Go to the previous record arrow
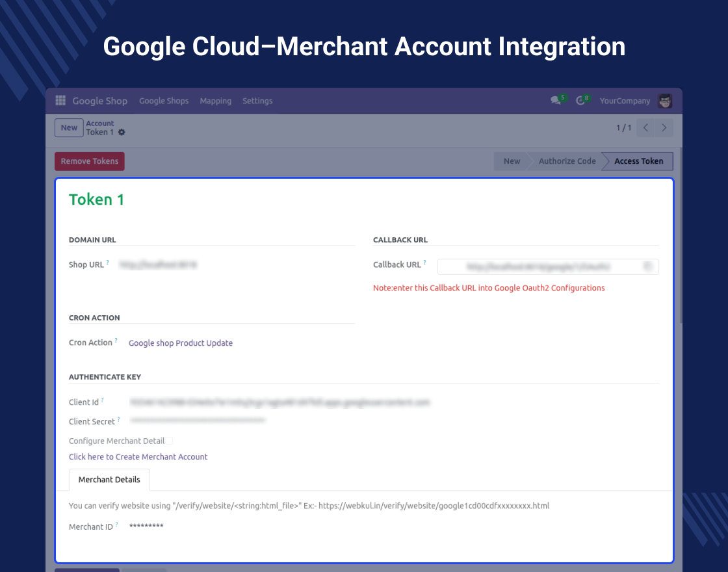The image size is (728, 572). 645,127
